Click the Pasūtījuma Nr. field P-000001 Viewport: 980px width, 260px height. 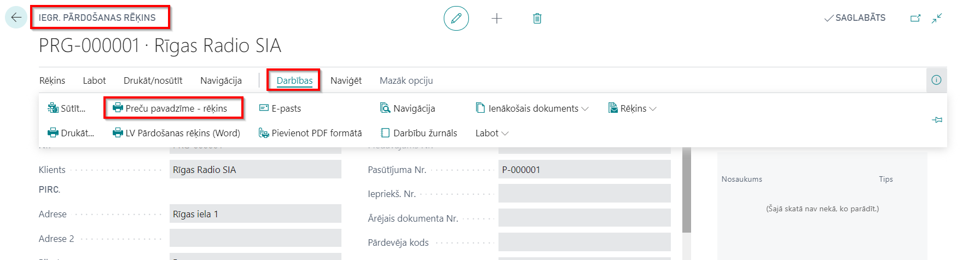coord(584,170)
